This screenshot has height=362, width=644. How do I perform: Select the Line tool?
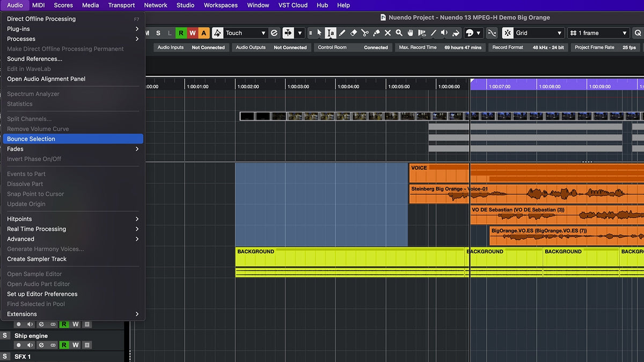[433, 33]
